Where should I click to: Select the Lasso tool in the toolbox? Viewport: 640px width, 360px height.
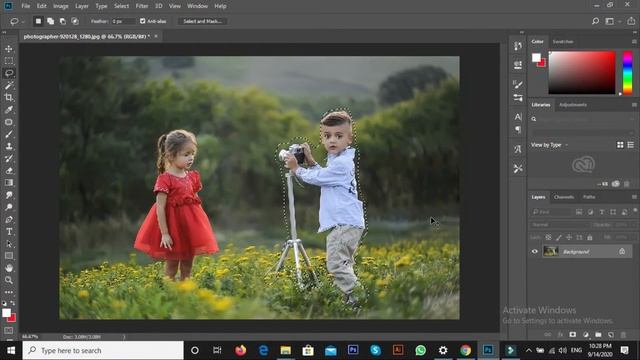pyautogui.click(x=9, y=73)
